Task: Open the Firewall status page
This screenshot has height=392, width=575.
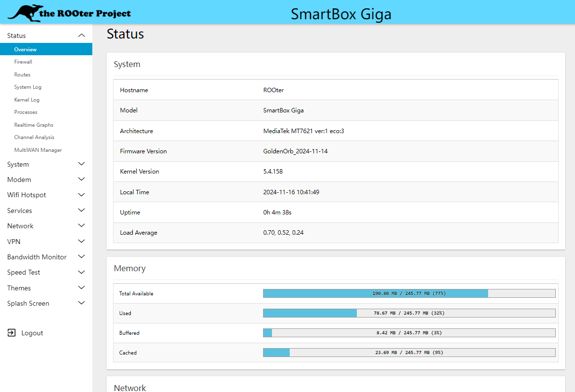Action: click(x=23, y=62)
